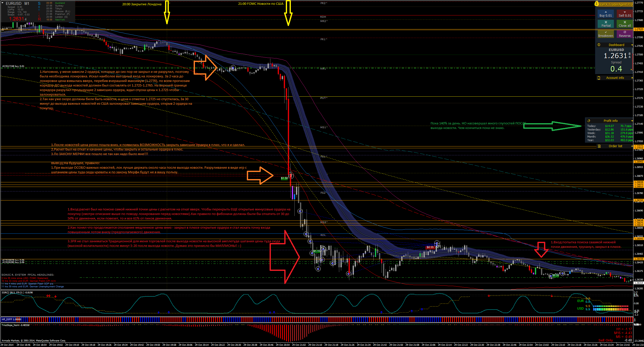The height and width of the screenshot is (347, 644).
Task: Click the Spanish Flash GDP q/q headline
Action: [27, 284]
